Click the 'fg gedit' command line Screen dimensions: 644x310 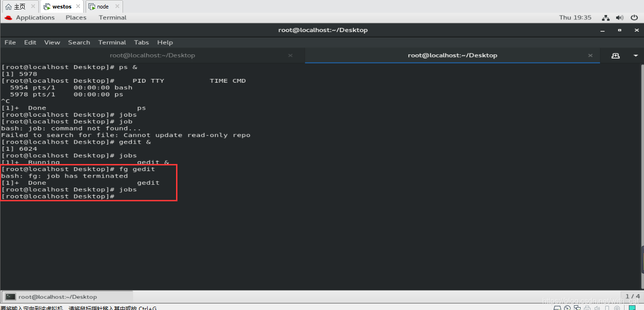click(78, 169)
